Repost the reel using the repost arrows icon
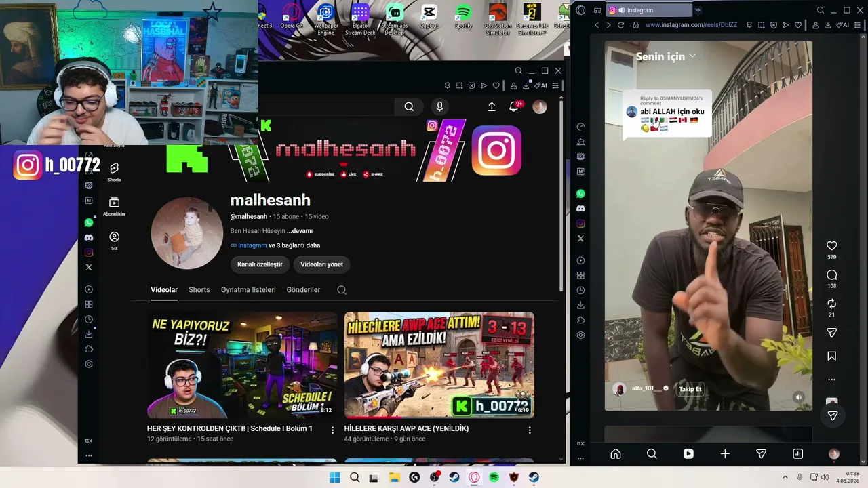 tap(831, 304)
